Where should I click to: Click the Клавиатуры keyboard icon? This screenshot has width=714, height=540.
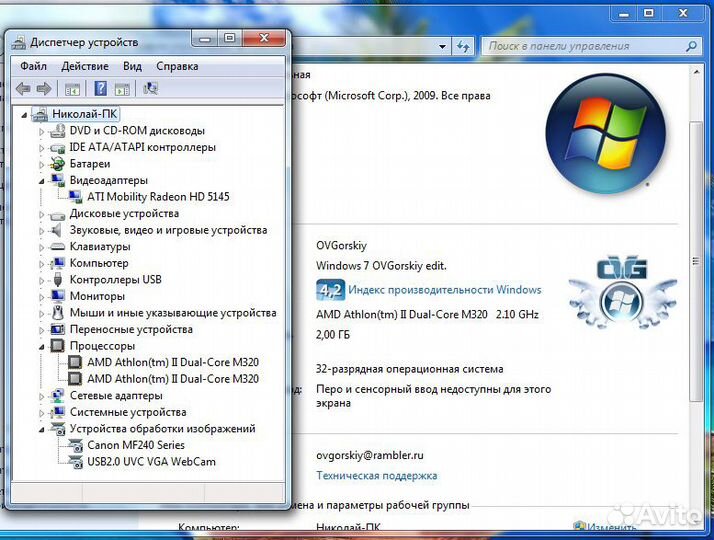click(57, 247)
